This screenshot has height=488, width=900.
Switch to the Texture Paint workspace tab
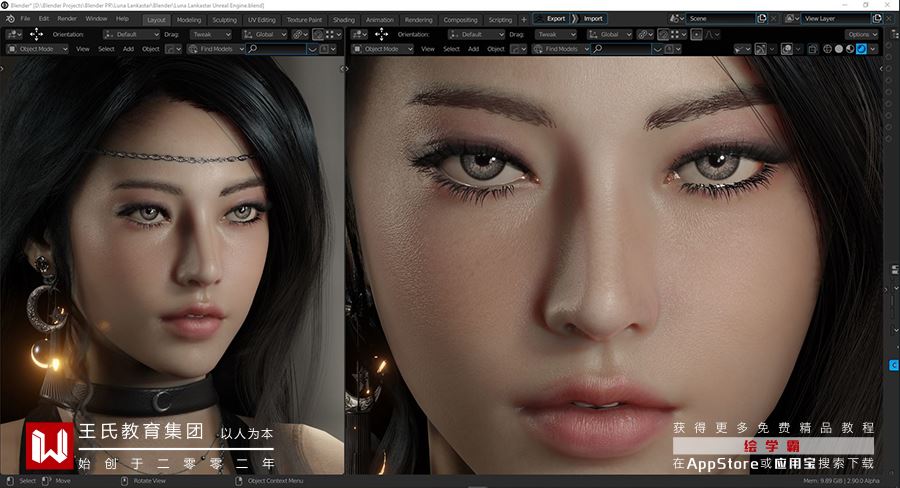click(304, 20)
